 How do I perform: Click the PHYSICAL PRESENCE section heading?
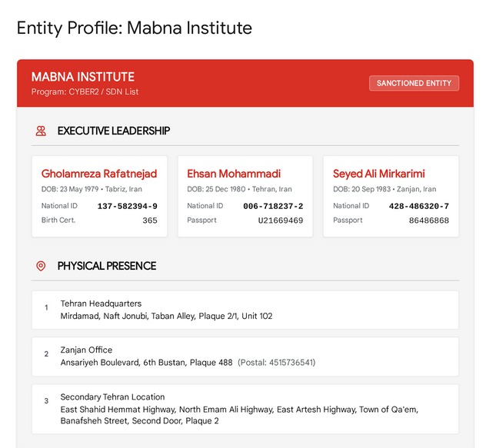pyautogui.click(x=107, y=266)
